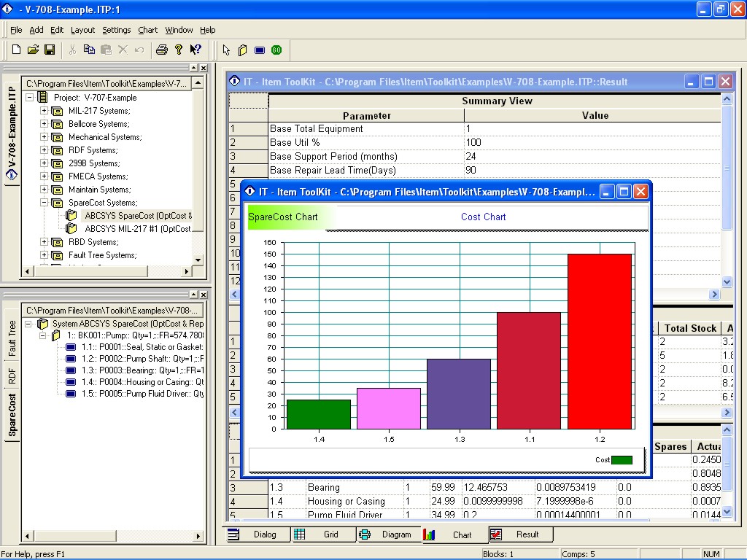Click the Open folder toolbar icon

(33, 50)
